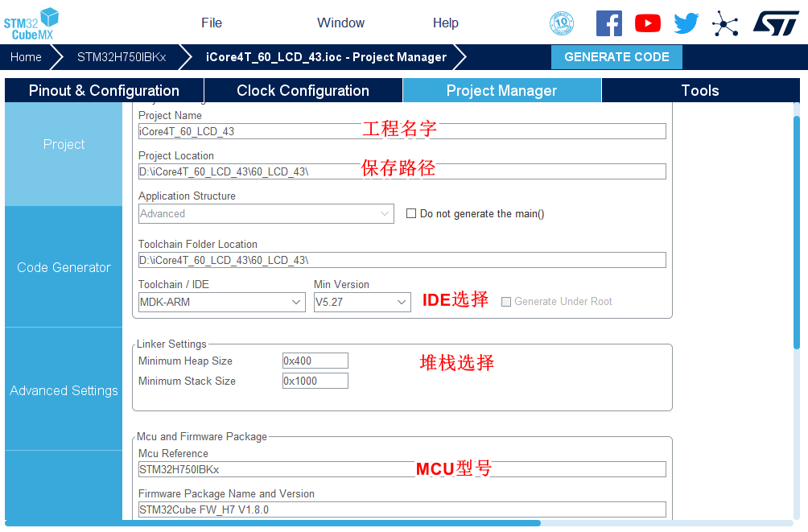This screenshot has width=808, height=532.
Task: Go to Home in the breadcrumb
Action: pos(26,57)
